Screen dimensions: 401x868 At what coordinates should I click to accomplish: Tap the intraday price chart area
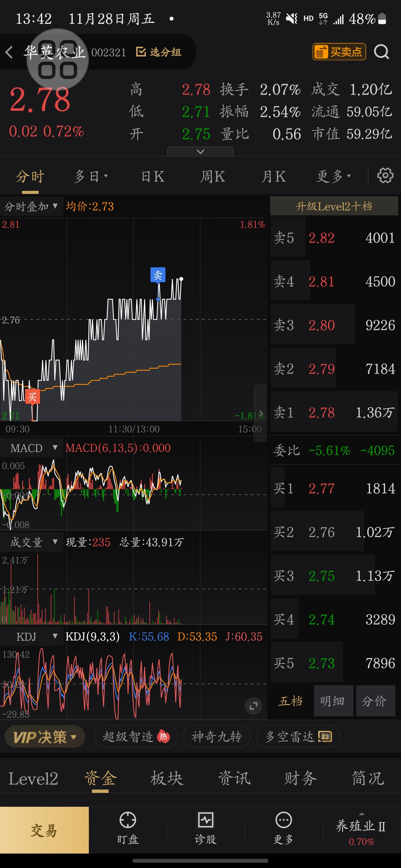pyautogui.click(x=134, y=319)
